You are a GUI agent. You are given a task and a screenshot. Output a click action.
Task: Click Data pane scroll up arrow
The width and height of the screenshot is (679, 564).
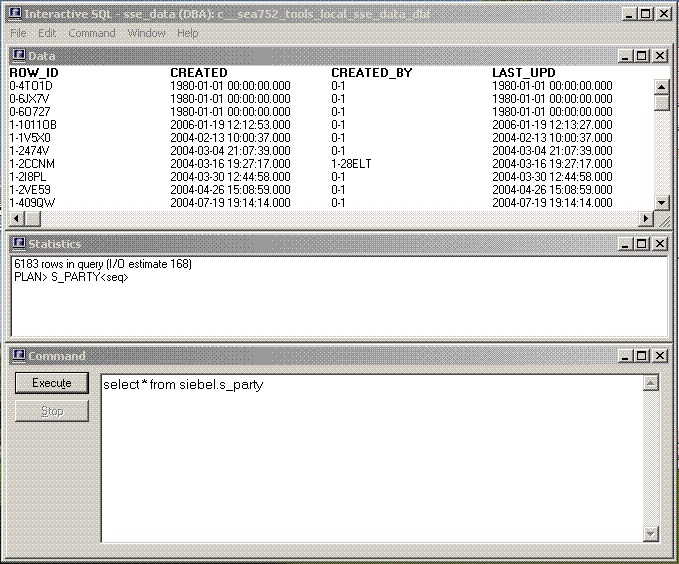(x=661, y=88)
